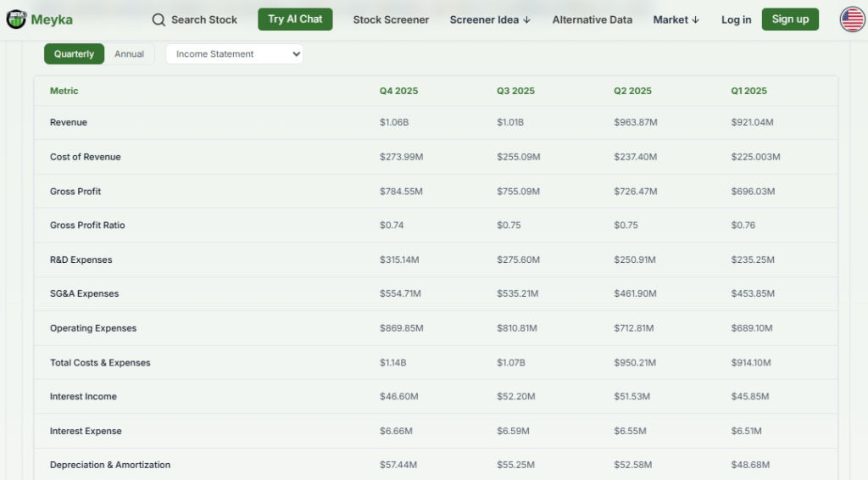The height and width of the screenshot is (480, 868).
Task: Click the Log in link
Action: [x=736, y=20]
